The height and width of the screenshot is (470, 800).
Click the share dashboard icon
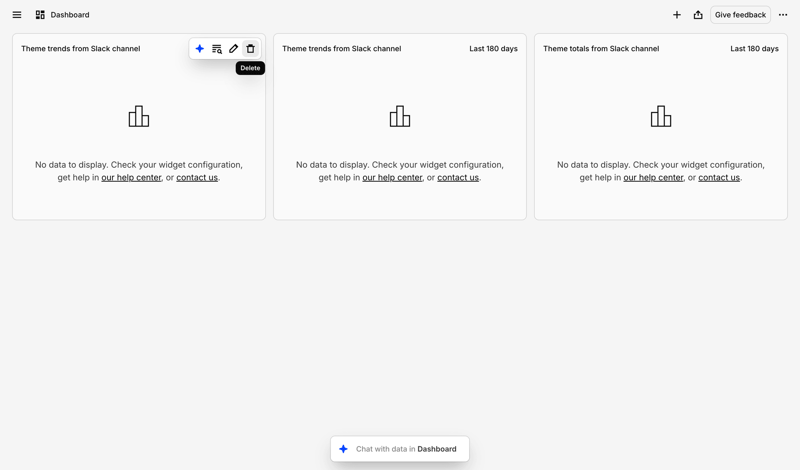698,15
